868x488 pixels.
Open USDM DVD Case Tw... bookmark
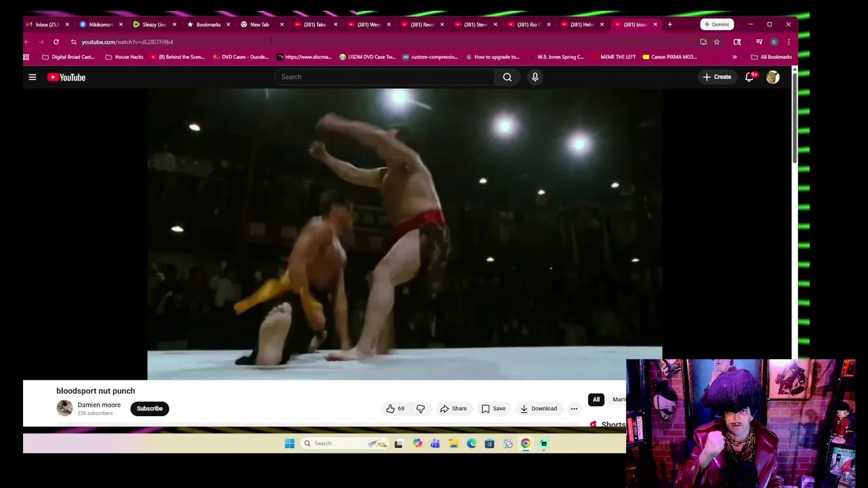click(x=368, y=57)
